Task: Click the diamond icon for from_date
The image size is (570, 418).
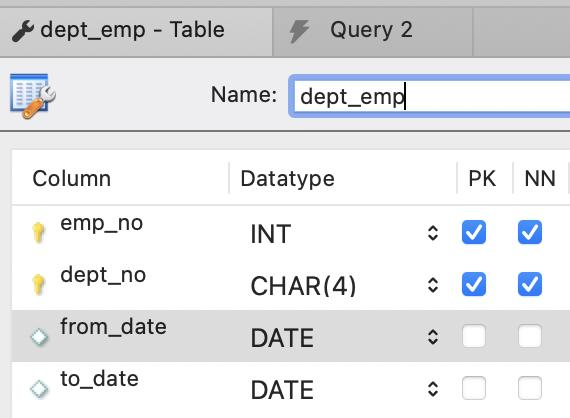Action: (39, 337)
